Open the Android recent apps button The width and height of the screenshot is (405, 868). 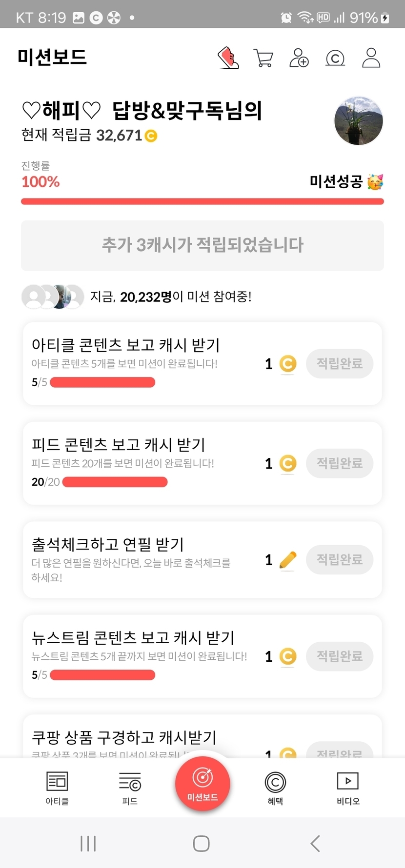(88, 843)
